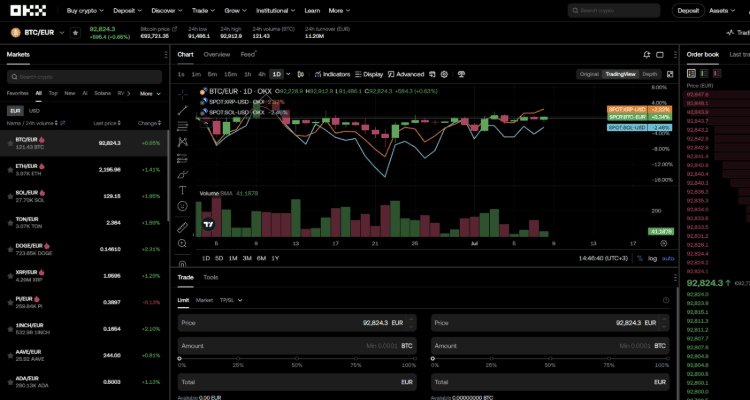Select the trend line drawing tool
750x400 pixels.
183,109
